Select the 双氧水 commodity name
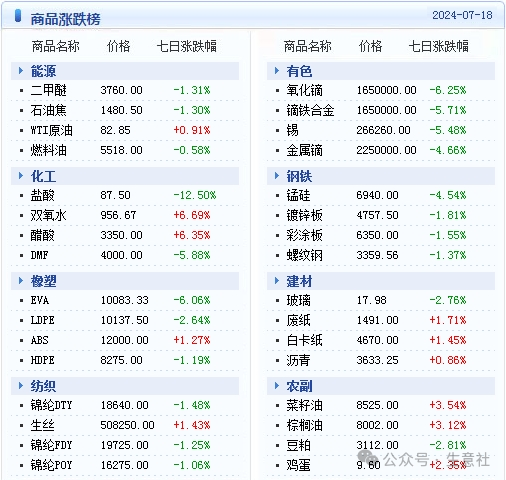Image resolution: width=506 pixels, height=480 pixels. [49, 215]
